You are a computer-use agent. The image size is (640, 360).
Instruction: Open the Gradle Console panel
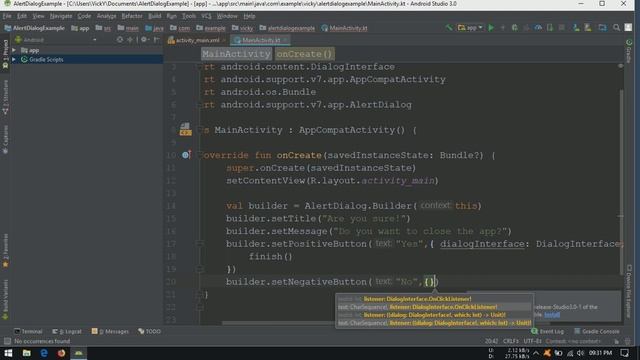[597, 331]
